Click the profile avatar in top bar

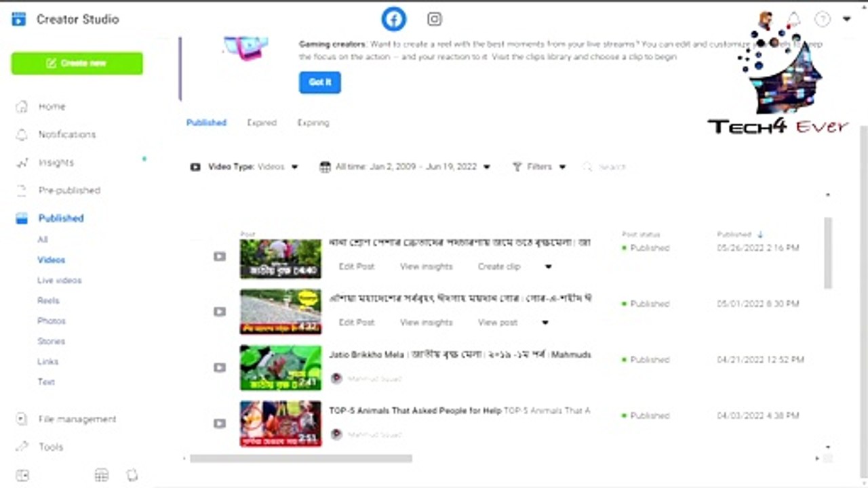766,19
